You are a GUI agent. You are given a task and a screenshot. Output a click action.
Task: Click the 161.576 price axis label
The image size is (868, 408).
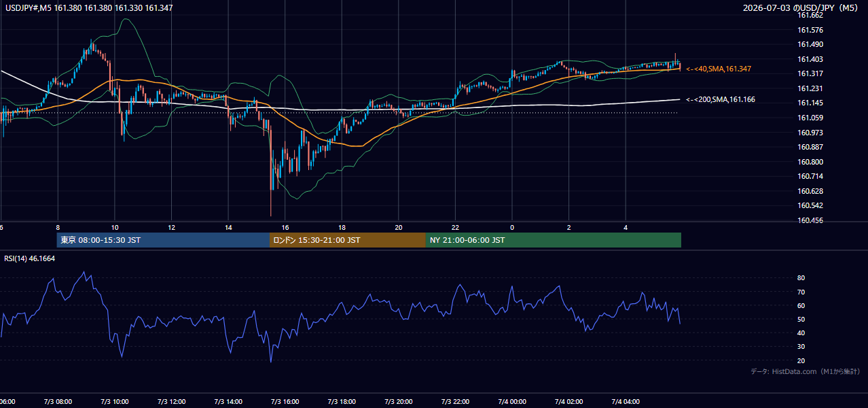point(810,30)
